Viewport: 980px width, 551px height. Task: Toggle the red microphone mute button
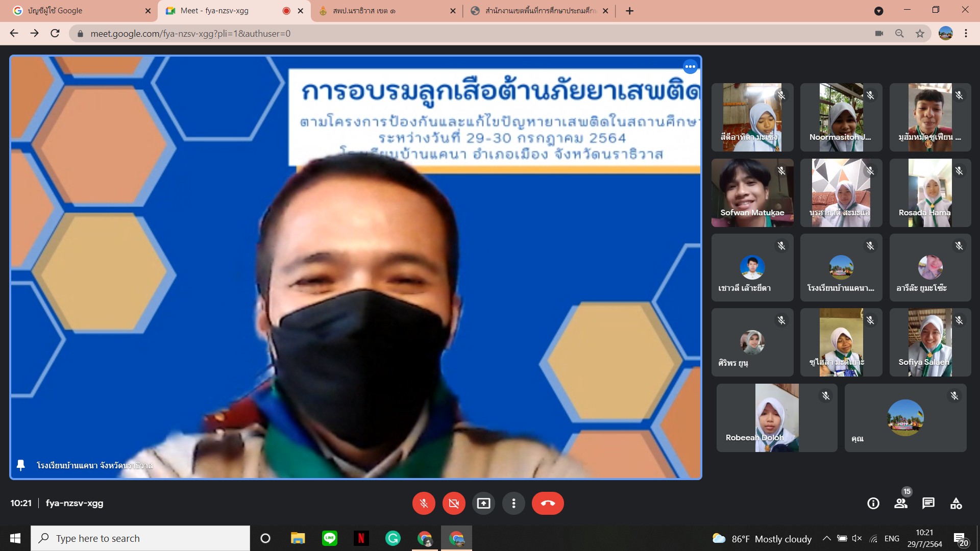pyautogui.click(x=424, y=504)
